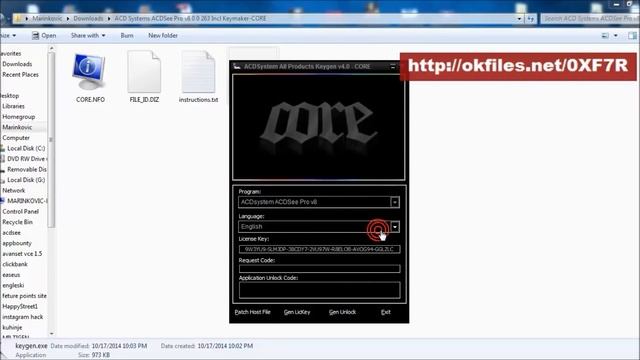Expand the breadcrumb arrow after Marinkovic
This screenshot has width=640, height=360.
coord(68,19)
